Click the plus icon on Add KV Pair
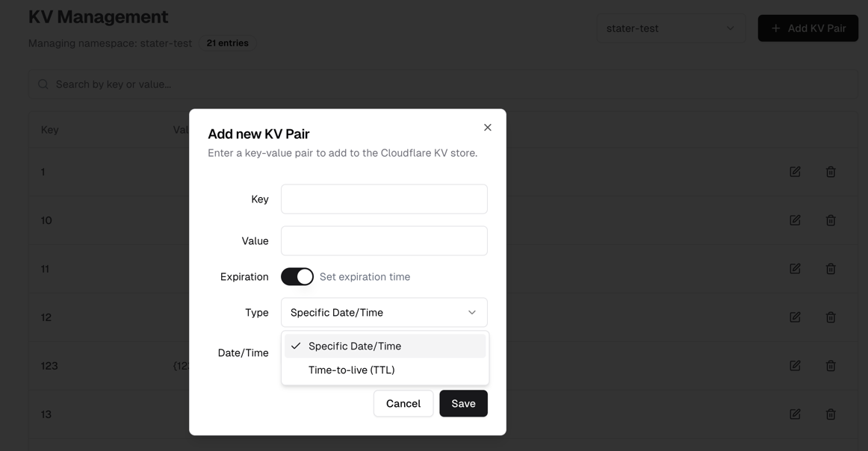Image resolution: width=868 pixels, height=451 pixels. 775,28
